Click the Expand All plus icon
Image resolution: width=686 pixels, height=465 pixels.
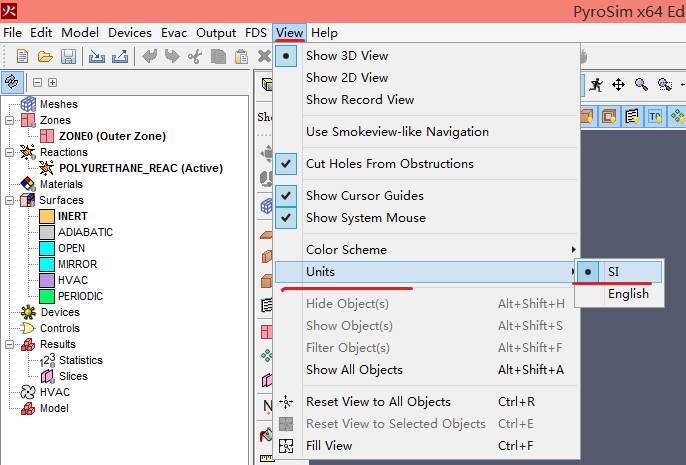(52, 82)
